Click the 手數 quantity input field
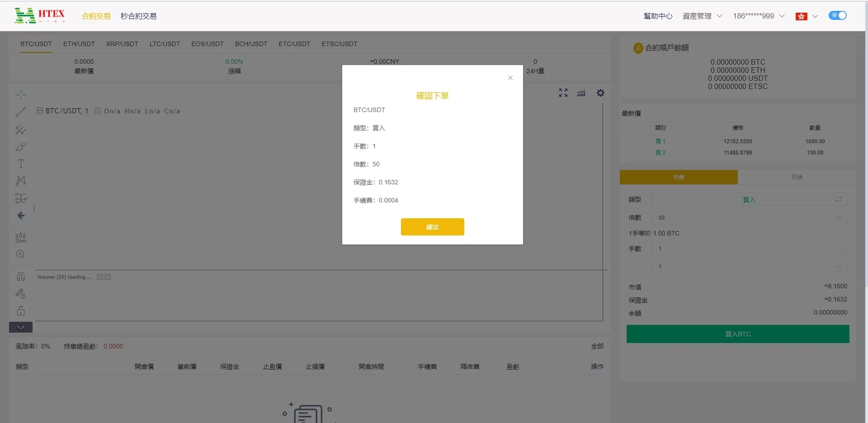Viewport: 868px width, 423px height. click(749, 249)
